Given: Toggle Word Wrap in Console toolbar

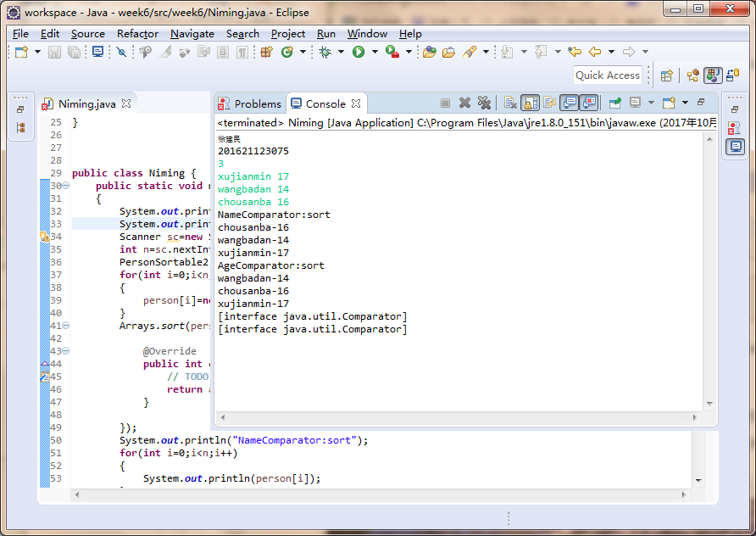Looking at the screenshot, I should click(550, 103).
